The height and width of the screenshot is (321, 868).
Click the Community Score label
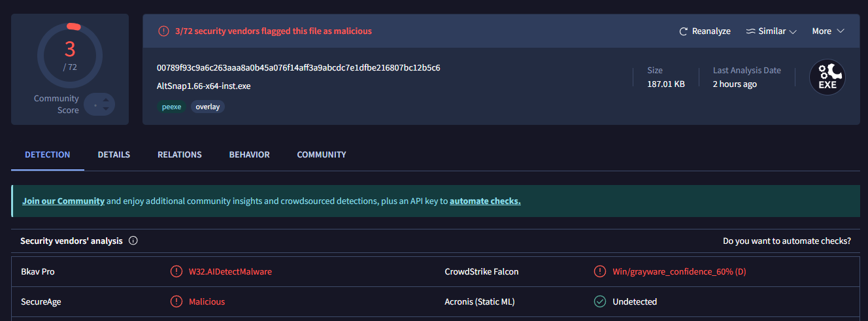57,105
